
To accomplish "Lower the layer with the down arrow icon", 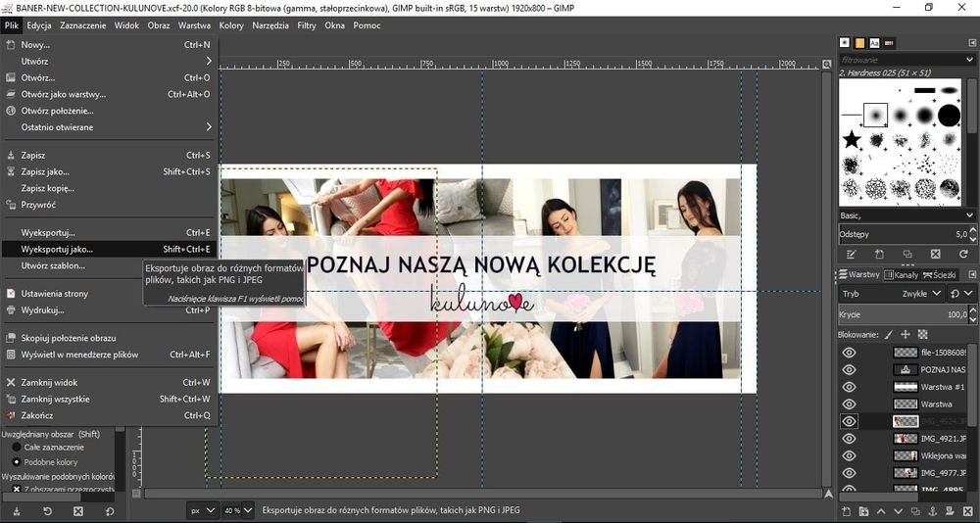I will click(x=899, y=511).
